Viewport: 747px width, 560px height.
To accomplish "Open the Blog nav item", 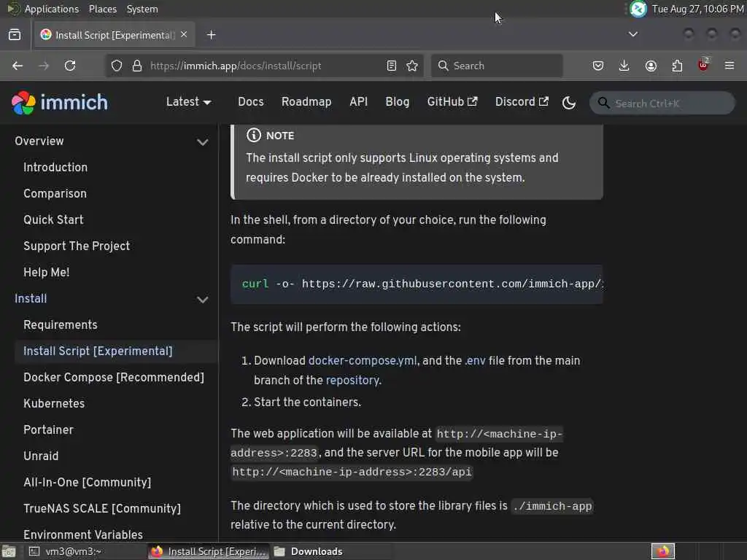I will [398, 102].
